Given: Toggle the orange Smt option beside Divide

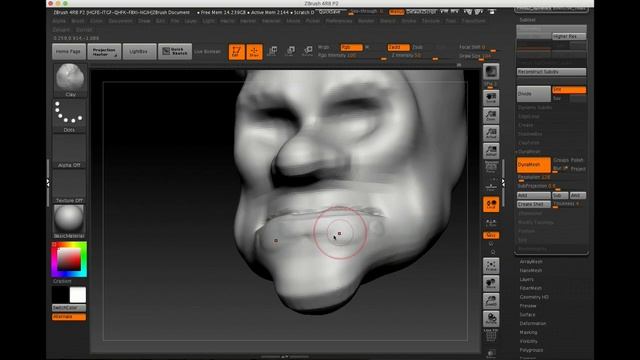Looking at the screenshot, I should point(569,89).
